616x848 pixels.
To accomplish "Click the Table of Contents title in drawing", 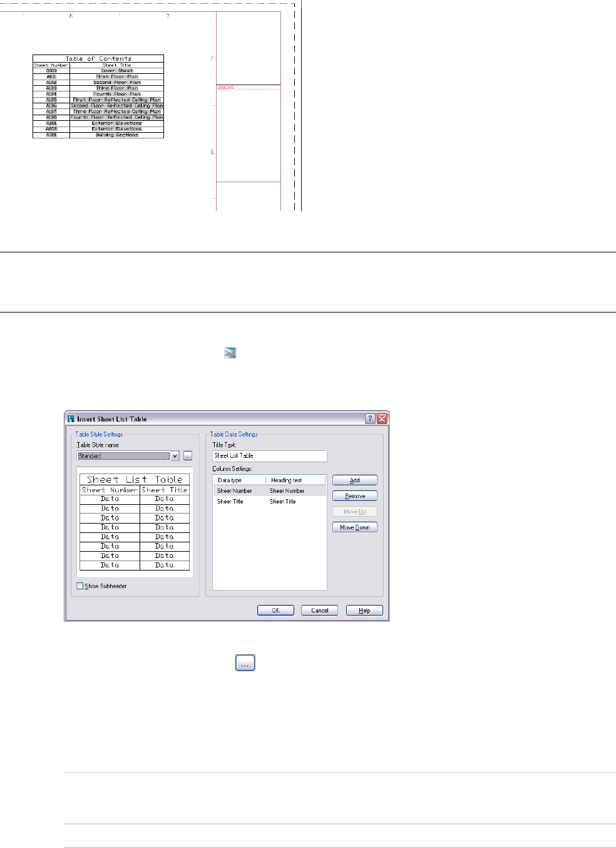I will pyautogui.click(x=98, y=58).
